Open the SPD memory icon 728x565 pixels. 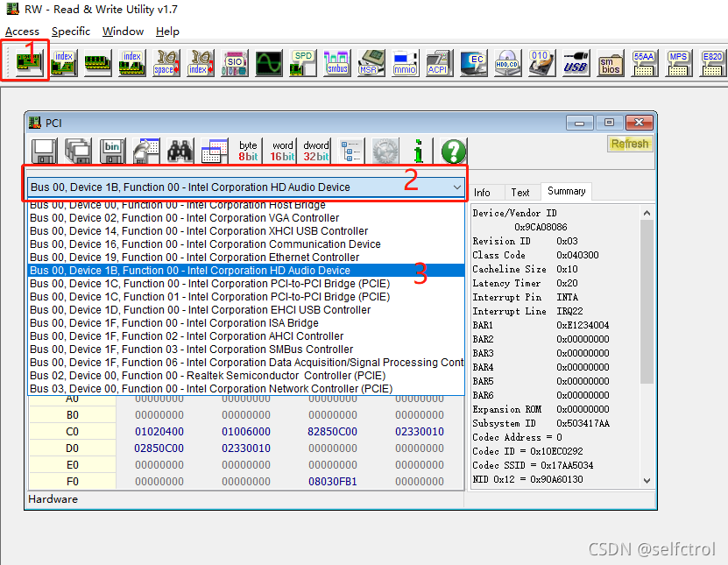[x=303, y=63]
